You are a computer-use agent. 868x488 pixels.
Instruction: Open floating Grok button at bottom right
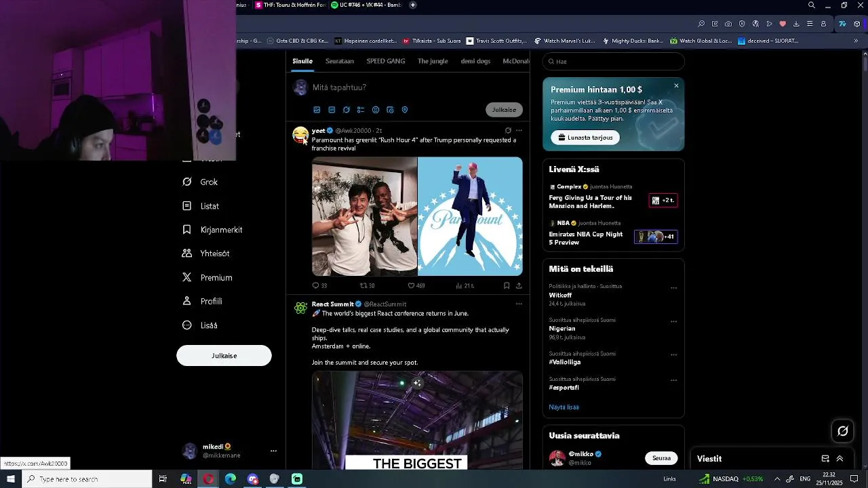843,431
